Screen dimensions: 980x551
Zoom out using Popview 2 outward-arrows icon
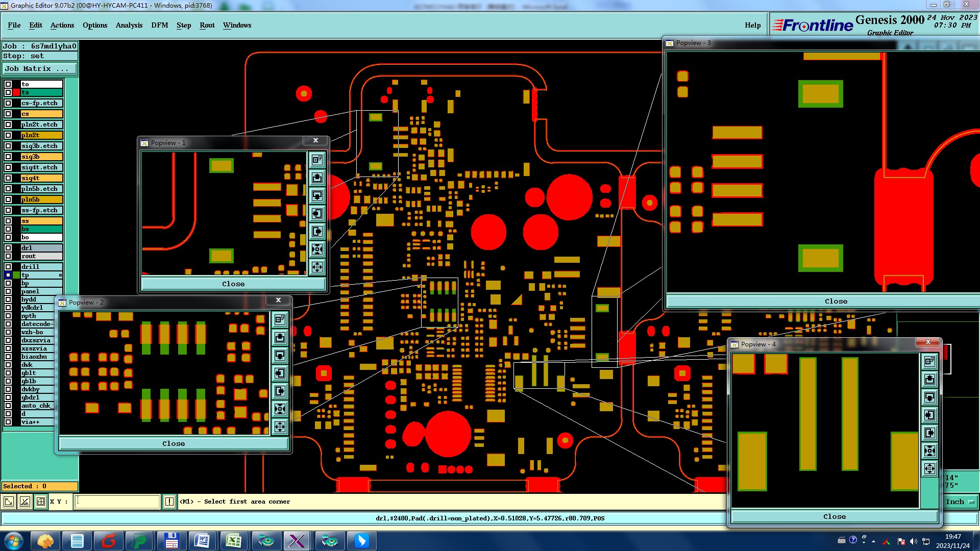click(280, 427)
